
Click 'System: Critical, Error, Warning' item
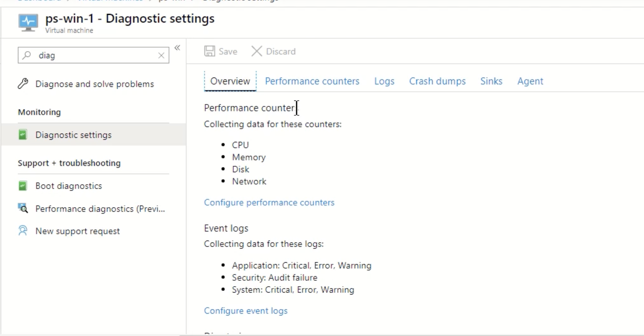pos(293,290)
